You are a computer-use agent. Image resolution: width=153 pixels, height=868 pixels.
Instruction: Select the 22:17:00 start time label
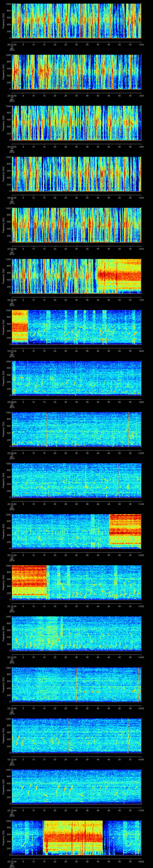[x=12, y=861]
